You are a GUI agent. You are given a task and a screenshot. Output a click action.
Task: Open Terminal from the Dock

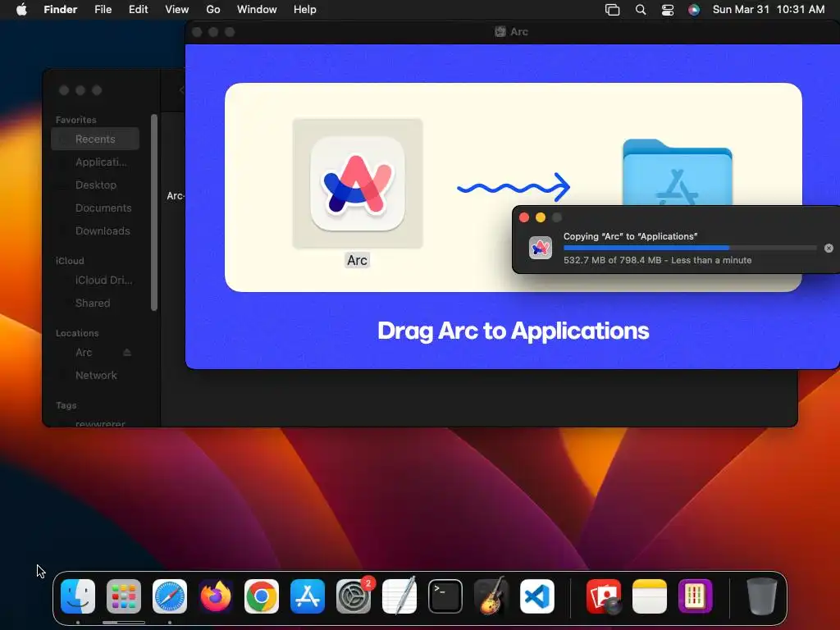click(445, 596)
